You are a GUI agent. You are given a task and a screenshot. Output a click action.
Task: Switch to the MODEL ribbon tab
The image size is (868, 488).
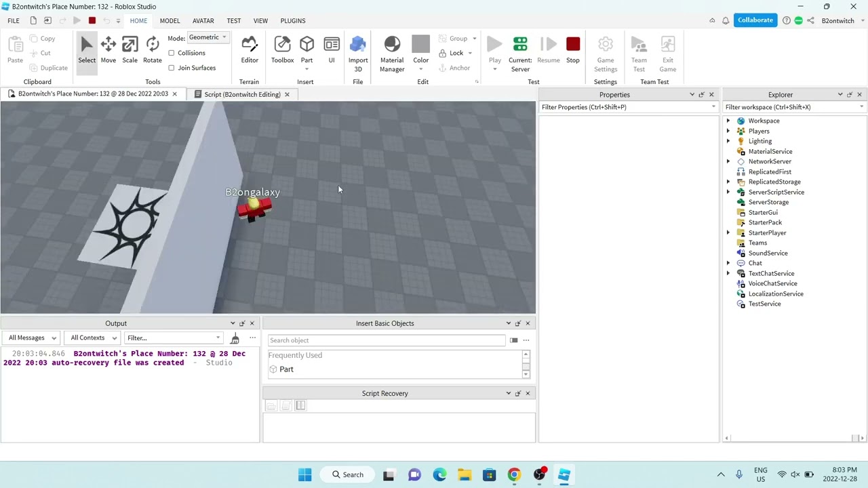170,20
